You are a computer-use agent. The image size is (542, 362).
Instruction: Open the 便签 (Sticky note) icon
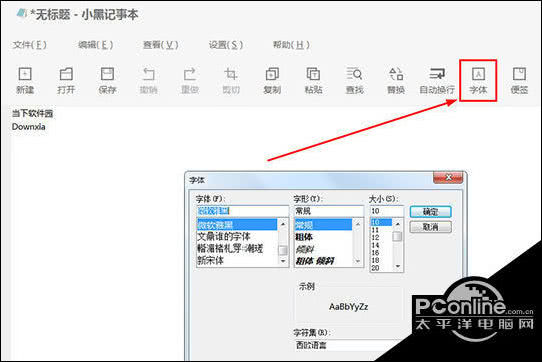pos(519,80)
